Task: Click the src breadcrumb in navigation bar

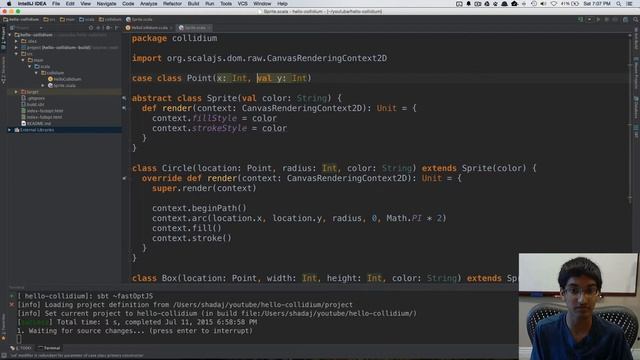Action: (x=50, y=19)
